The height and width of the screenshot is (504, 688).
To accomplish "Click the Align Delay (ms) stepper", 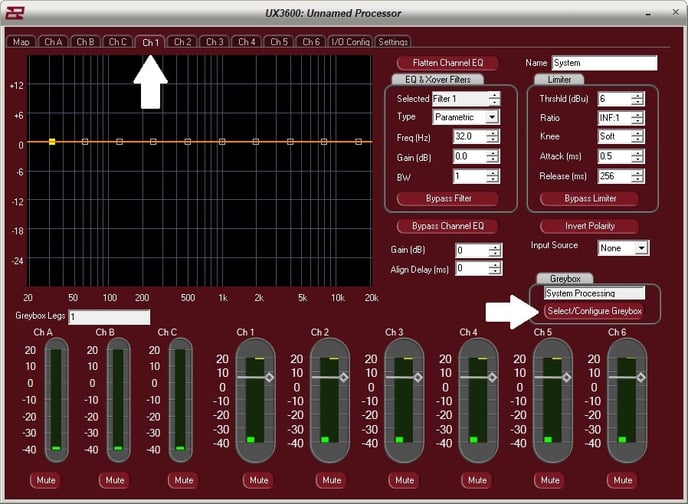I will (495, 268).
